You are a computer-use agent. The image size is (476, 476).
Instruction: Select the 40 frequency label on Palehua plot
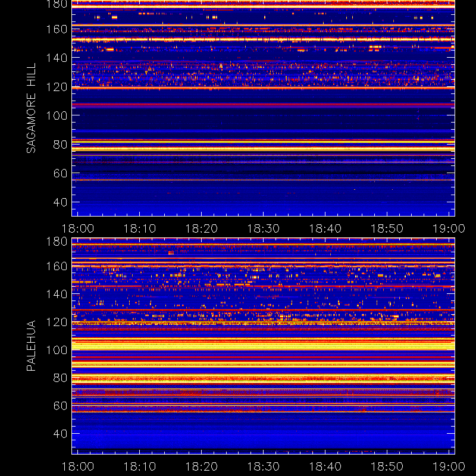tap(60, 434)
